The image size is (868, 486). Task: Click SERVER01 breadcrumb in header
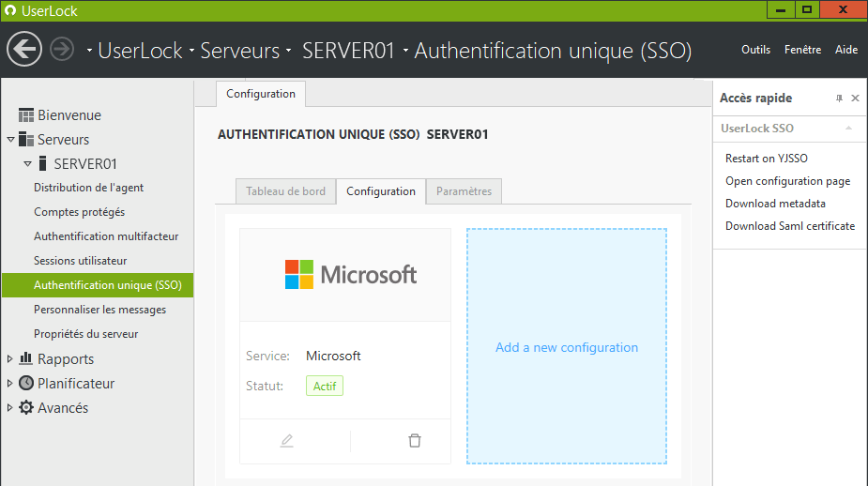pos(348,51)
